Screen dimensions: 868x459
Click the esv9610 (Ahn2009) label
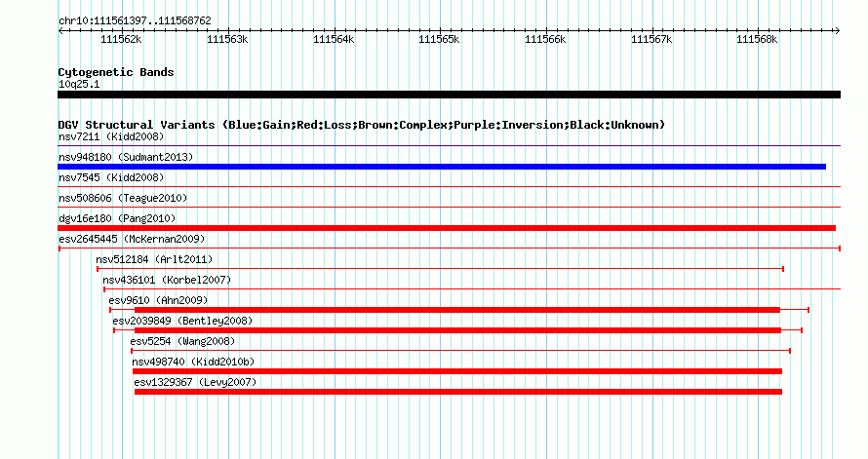[158, 300]
